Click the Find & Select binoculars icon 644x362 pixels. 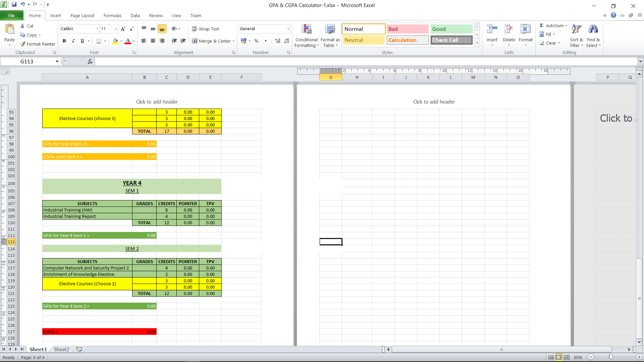pyautogui.click(x=593, y=29)
